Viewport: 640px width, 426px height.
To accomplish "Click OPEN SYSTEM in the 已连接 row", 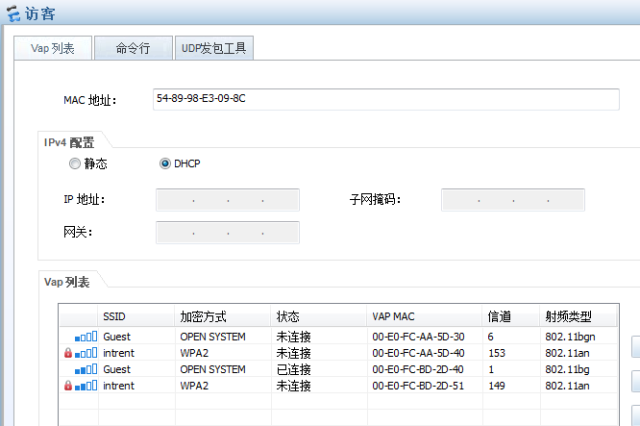I will pos(213,369).
